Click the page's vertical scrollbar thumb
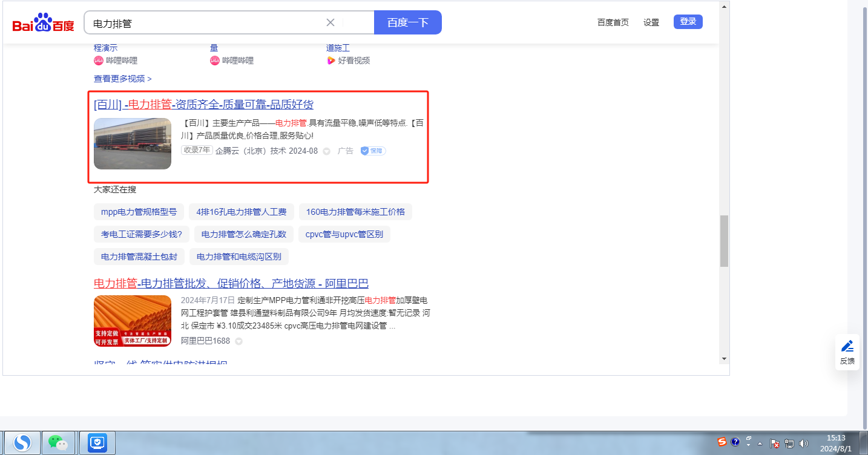Screen dimensions: 868x455 [724, 240]
